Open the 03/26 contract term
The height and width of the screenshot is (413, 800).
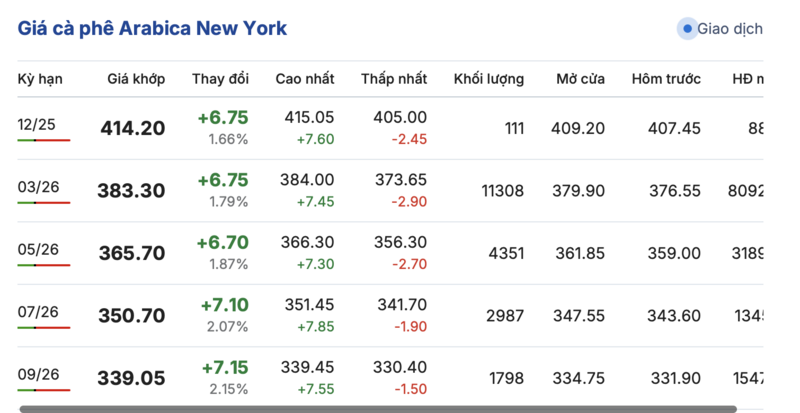[x=39, y=186]
